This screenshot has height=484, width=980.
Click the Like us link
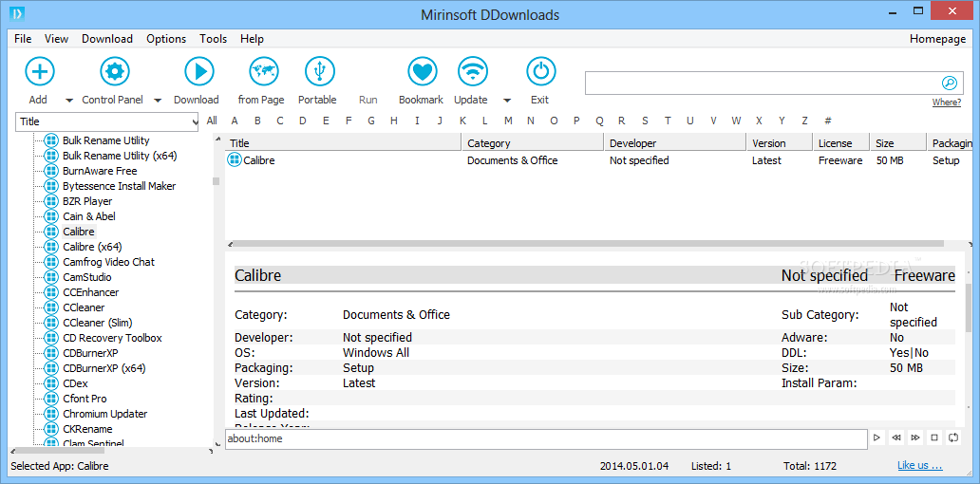point(920,465)
